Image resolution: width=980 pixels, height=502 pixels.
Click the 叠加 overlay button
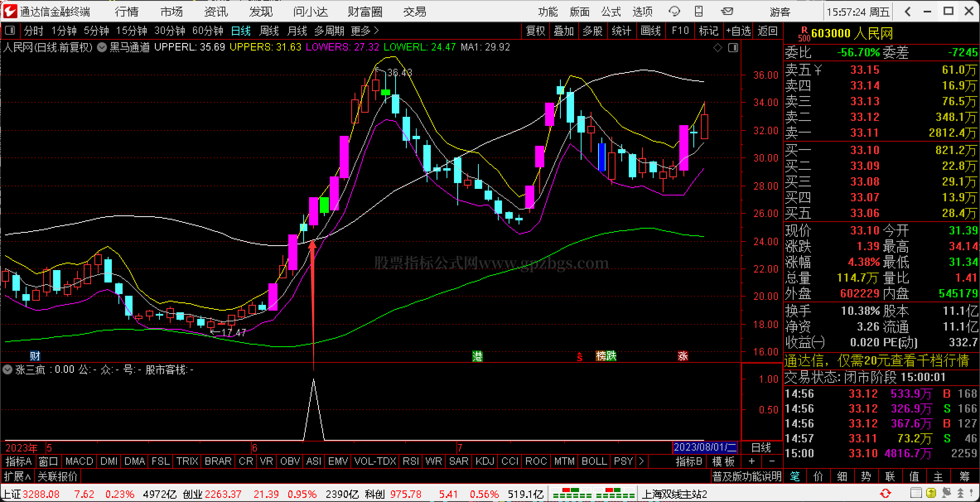pyautogui.click(x=564, y=31)
